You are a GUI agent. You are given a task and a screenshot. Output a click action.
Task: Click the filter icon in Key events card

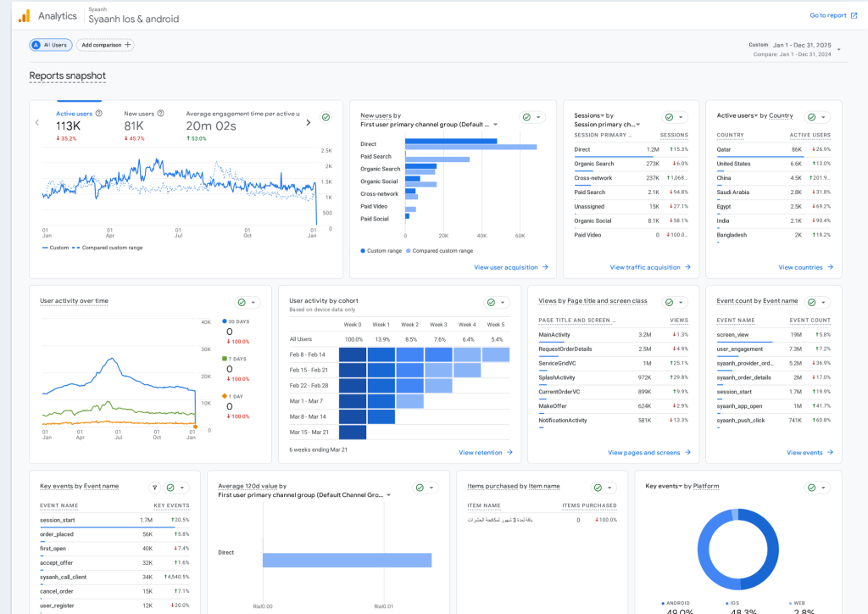(154, 488)
